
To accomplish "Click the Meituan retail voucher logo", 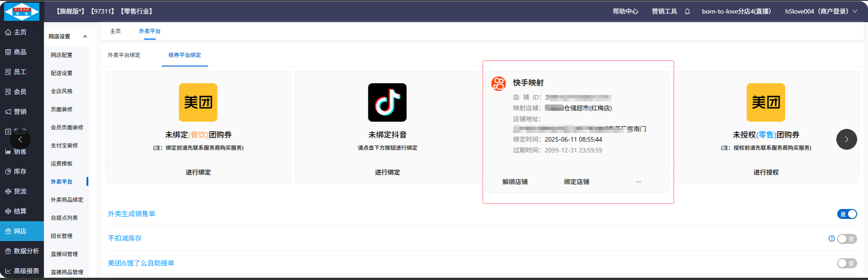I will click(x=766, y=102).
